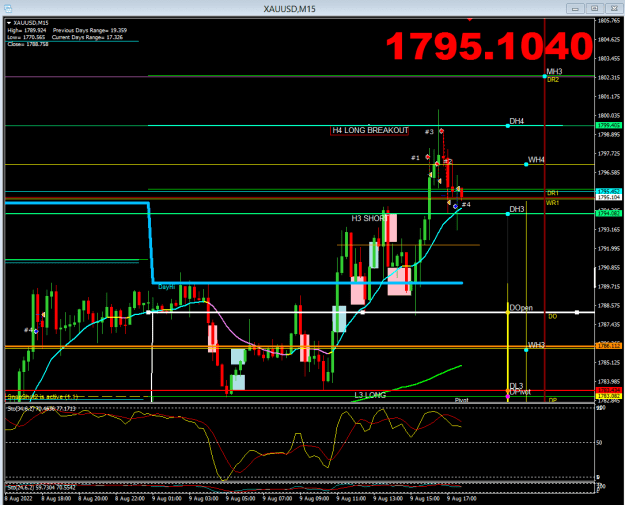Select the WH4 text label

(536, 159)
